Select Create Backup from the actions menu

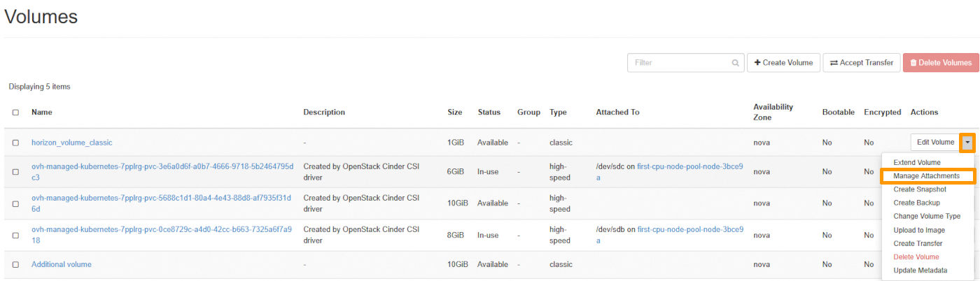click(x=916, y=203)
